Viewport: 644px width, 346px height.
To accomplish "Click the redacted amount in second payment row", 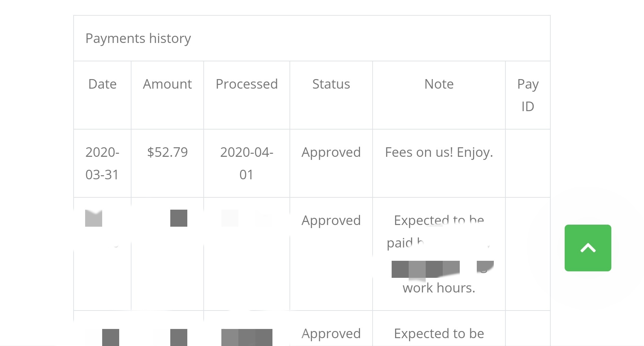I will click(178, 218).
